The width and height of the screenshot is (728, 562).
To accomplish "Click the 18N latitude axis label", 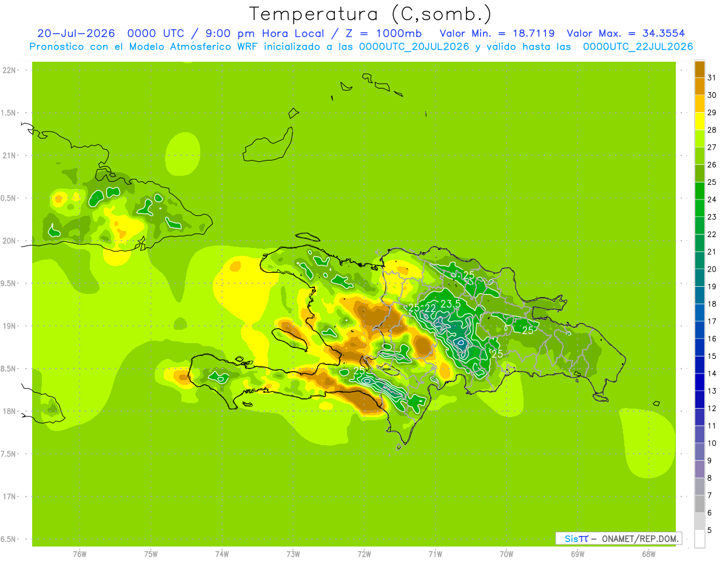I will click(9, 411).
